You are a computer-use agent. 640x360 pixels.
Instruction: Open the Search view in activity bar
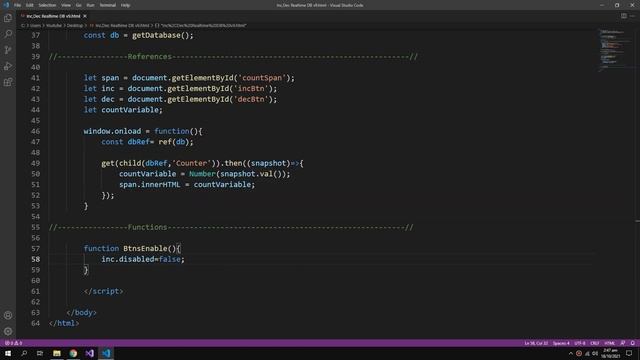click(8, 34)
